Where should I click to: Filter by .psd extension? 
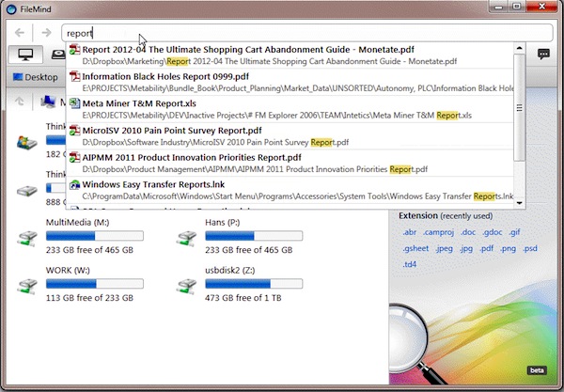(530, 248)
